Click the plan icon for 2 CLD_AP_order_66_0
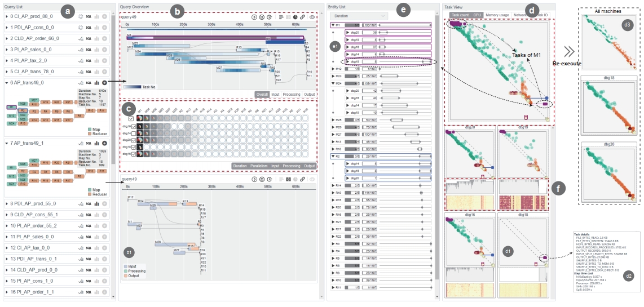644x307 pixels. (x=81, y=38)
